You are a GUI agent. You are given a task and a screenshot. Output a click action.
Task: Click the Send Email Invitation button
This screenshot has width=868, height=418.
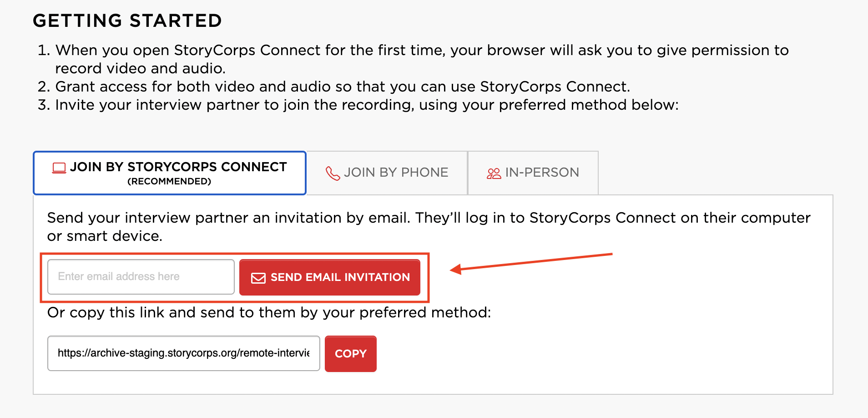[x=330, y=277]
